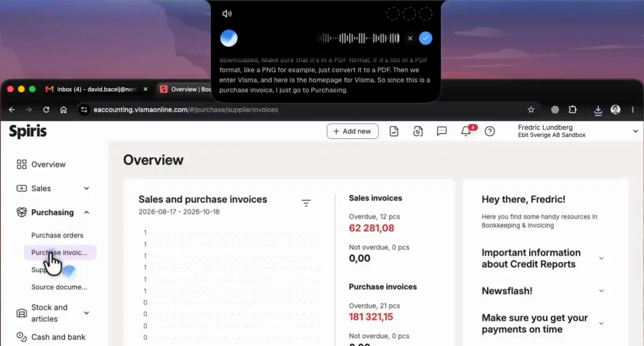This screenshot has width=644, height=346.
Task: Bookmark this page with star icon
Action: [x=531, y=109]
